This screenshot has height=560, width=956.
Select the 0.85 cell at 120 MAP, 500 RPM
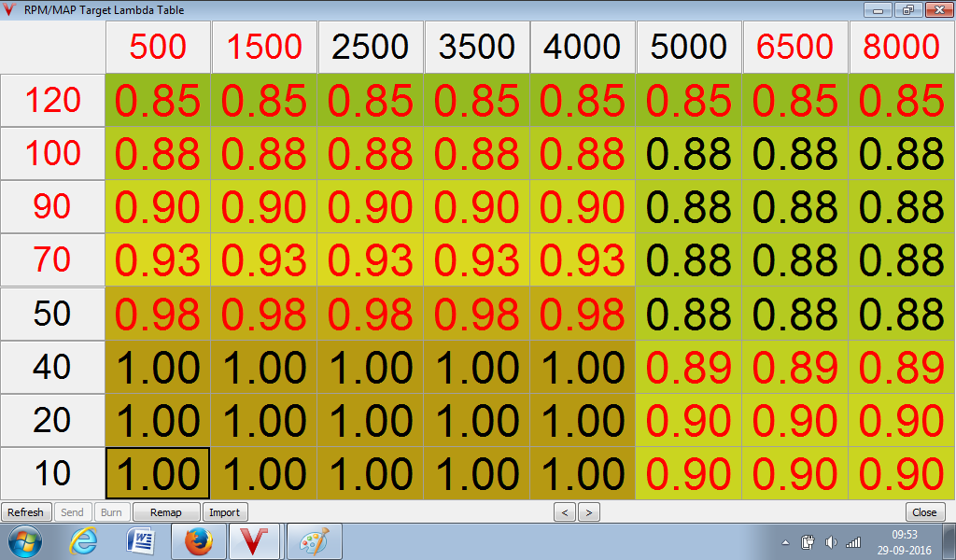(158, 101)
